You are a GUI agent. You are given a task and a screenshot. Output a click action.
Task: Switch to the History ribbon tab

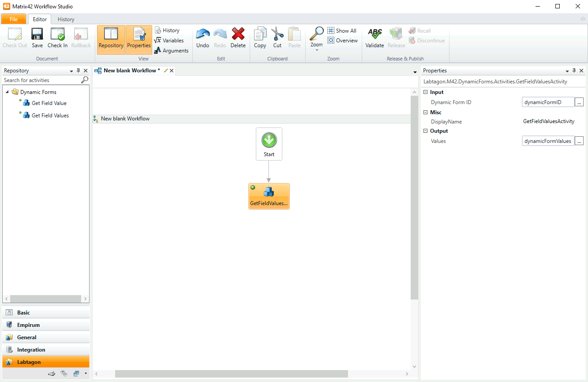point(66,19)
